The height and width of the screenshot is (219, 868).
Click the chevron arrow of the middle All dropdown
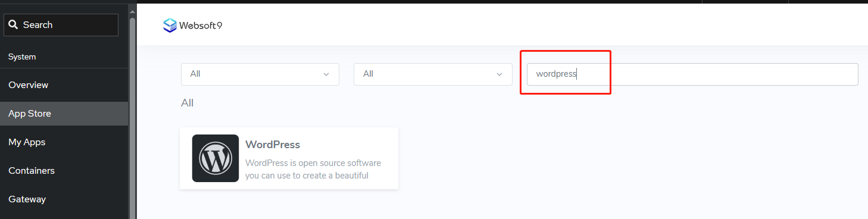[499, 74]
